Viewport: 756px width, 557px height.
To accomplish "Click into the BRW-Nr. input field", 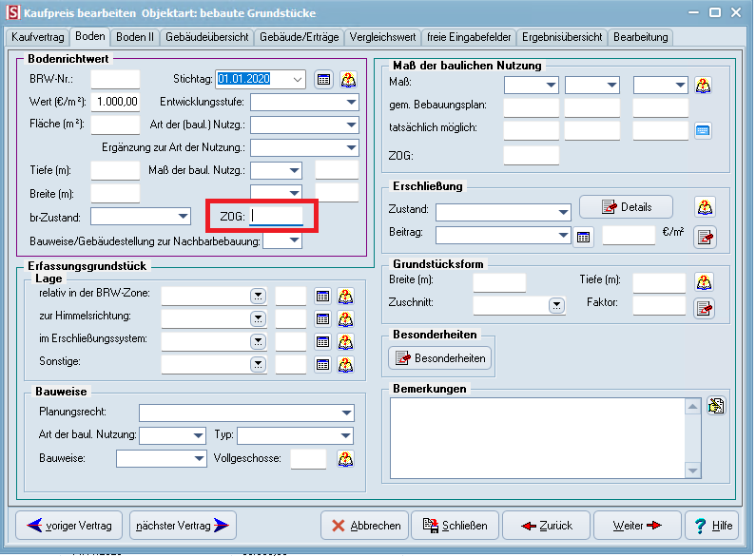I will (x=115, y=80).
